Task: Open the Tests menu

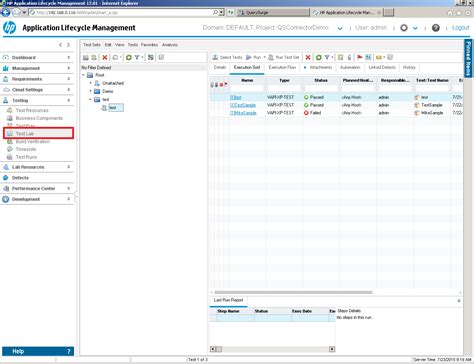Action: pyautogui.click(x=133, y=45)
